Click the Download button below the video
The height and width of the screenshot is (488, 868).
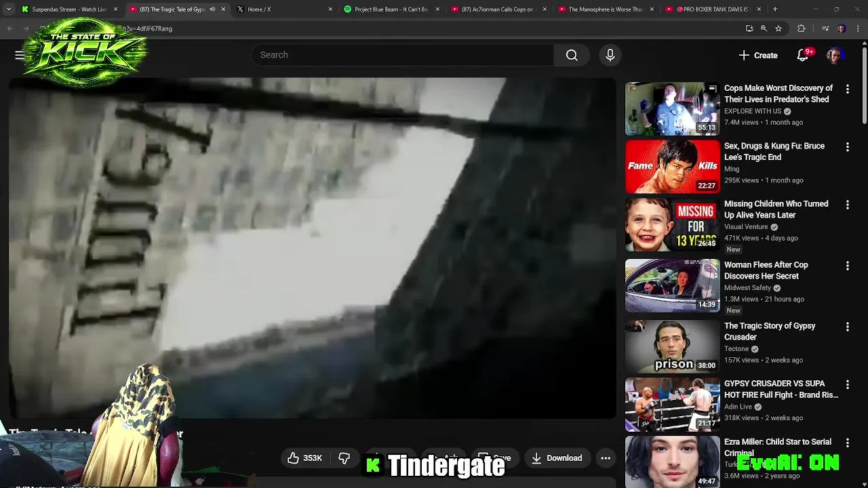[x=556, y=458]
